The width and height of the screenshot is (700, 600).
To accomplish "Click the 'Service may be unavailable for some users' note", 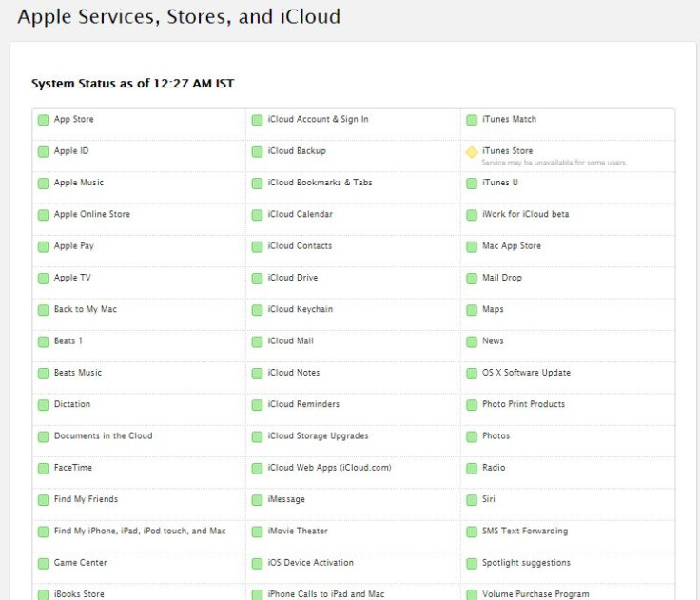I will click(x=554, y=163).
